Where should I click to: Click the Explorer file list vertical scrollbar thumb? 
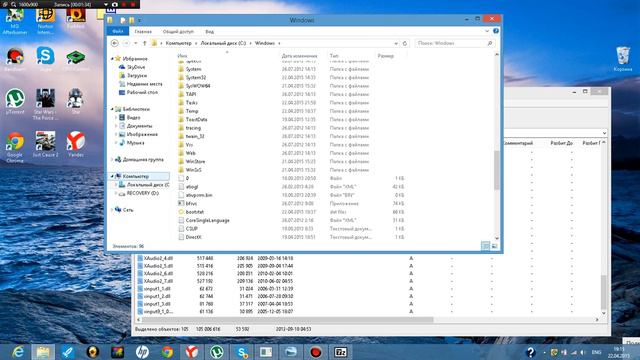coord(497,170)
